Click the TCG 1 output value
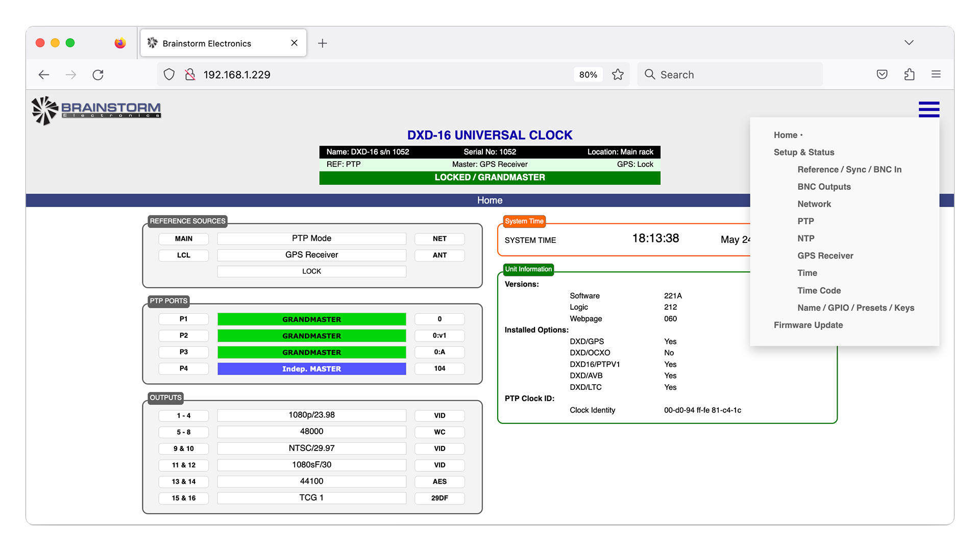The image size is (980, 551). 312,497
